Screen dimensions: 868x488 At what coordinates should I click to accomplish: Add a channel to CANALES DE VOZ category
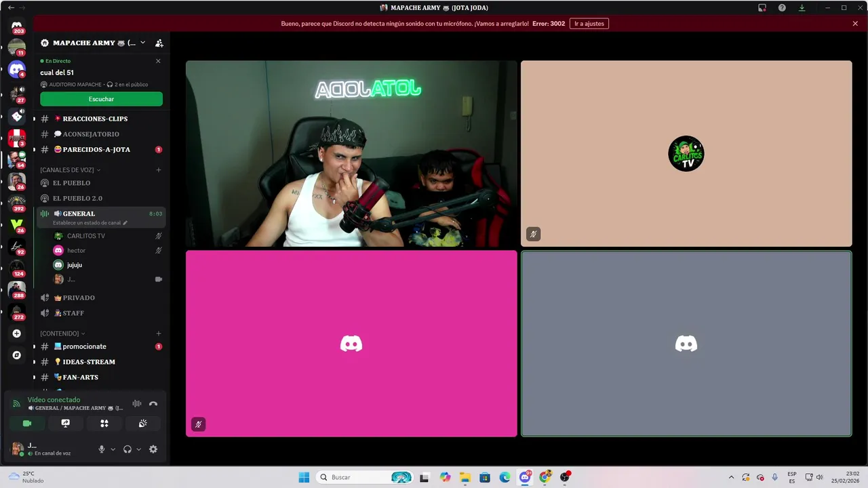point(159,170)
